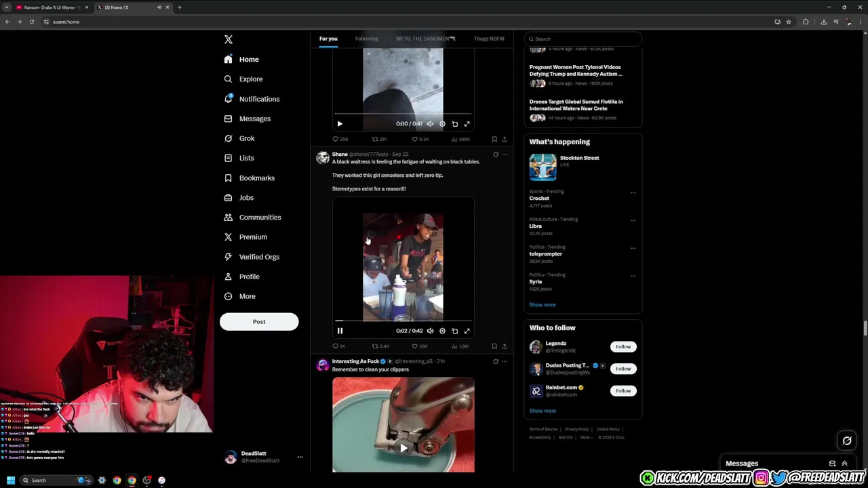Open options for the teleprompter trend
Viewport: 868px width, 488px height.
click(633, 248)
